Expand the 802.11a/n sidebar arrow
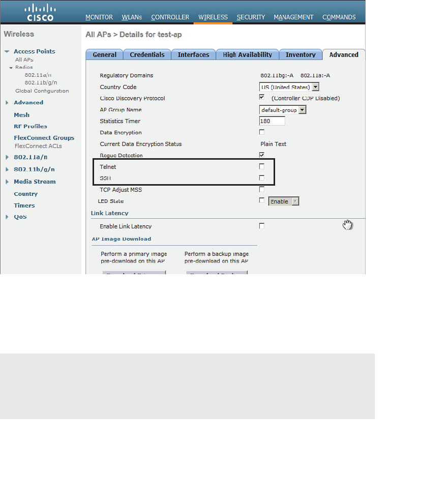448x501 pixels. (7, 157)
